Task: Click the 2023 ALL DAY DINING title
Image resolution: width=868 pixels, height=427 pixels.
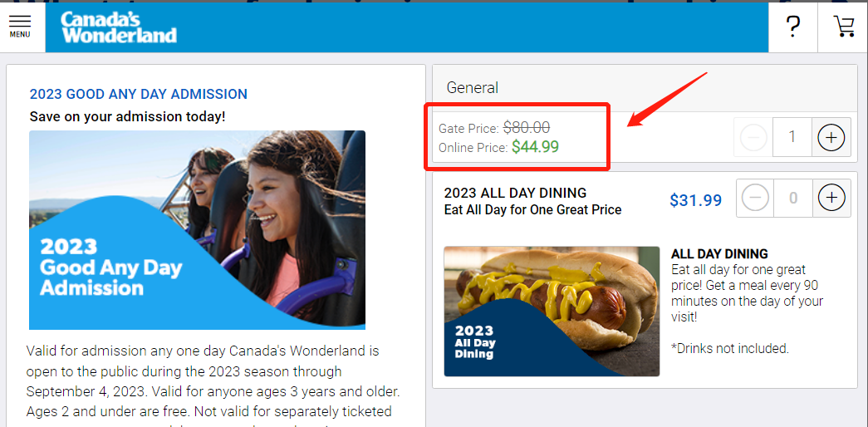Action: click(x=515, y=194)
